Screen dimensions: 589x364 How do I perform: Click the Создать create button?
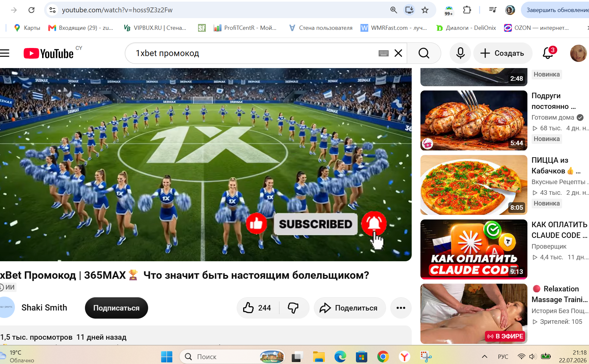503,53
